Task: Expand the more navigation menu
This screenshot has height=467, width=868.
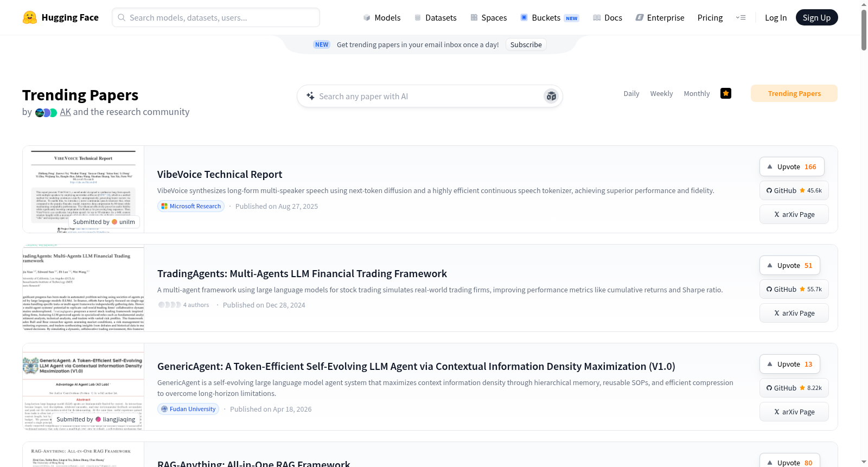Action: click(x=741, y=17)
